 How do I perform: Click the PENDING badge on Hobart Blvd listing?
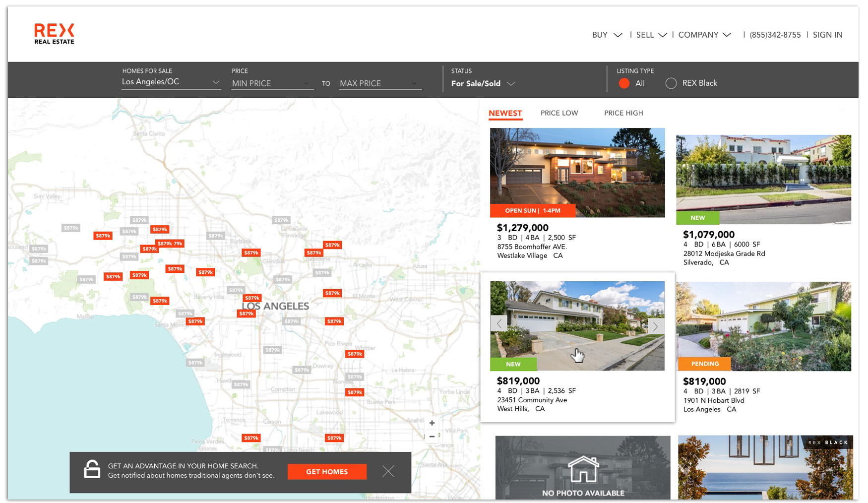(705, 364)
